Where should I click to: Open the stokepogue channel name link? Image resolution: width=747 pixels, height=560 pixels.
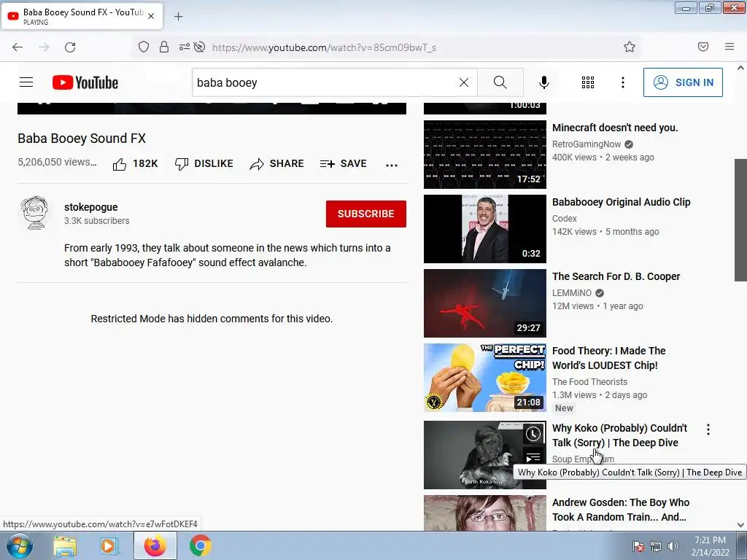(x=91, y=207)
